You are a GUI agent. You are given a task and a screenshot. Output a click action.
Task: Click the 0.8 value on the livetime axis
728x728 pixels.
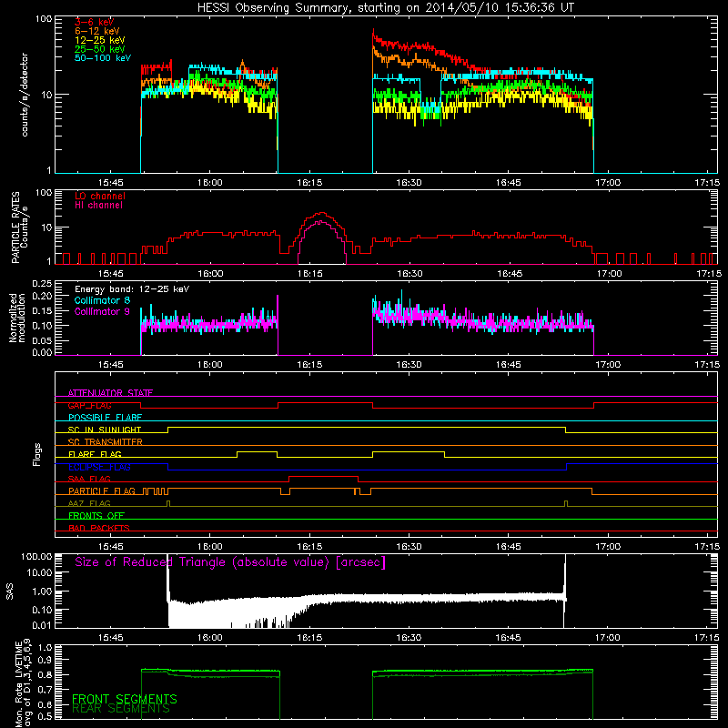click(45, 674)
